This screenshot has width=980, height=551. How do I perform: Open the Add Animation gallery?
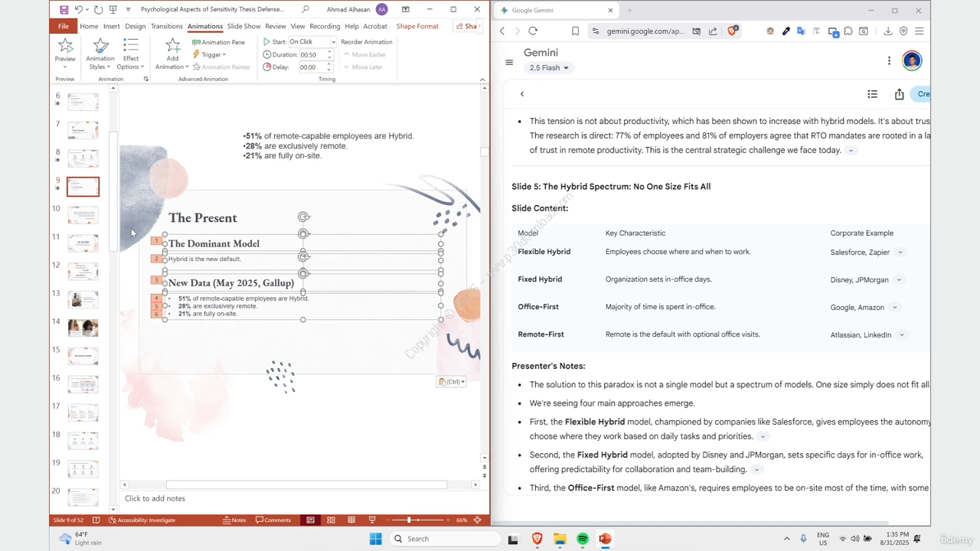(172, 54)
